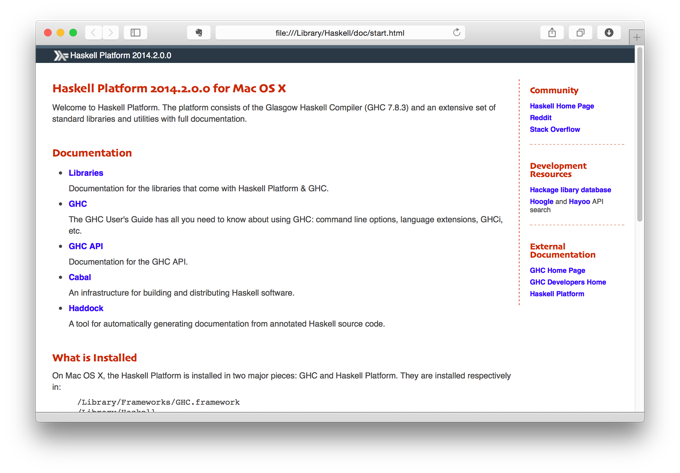Click the vertical scrollbar thumb
This screenshot has width=680, height=473.
(640, 134)
